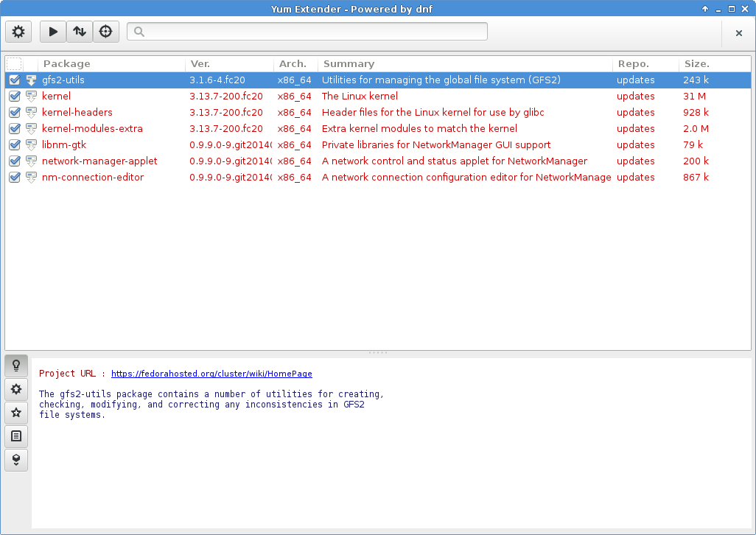Select the network-manager-applet package name
The width and height of the screenshot is (756, 535).
pyautogui.click(x=99, y=161)
